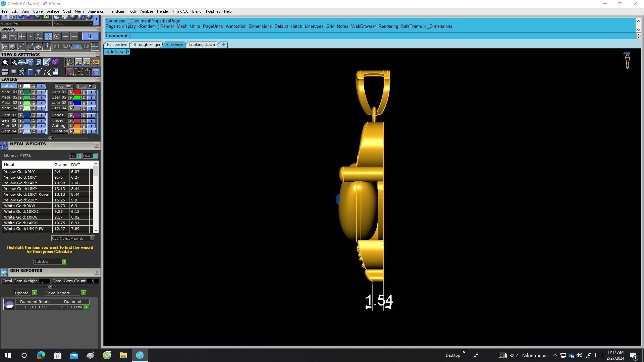Open the Plastic material dropdown
This screenshot has height=362, width=644.
pyautogui.click(x=91, y=23)
